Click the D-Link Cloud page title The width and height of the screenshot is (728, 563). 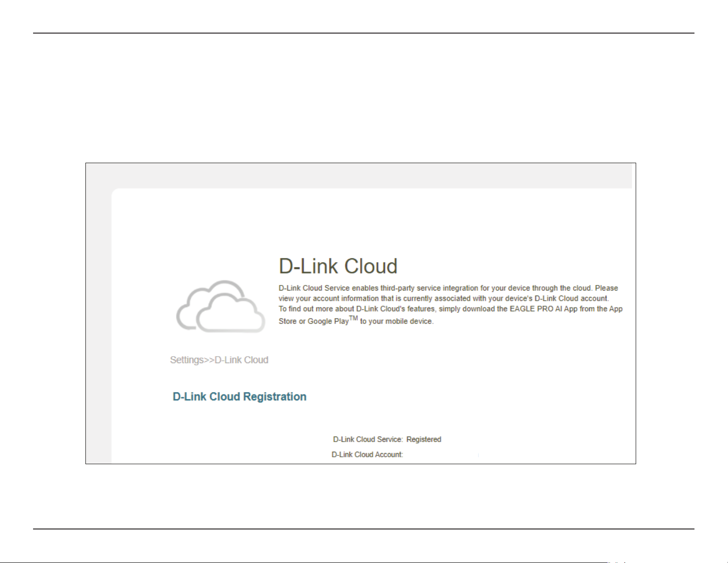(338, 266)
